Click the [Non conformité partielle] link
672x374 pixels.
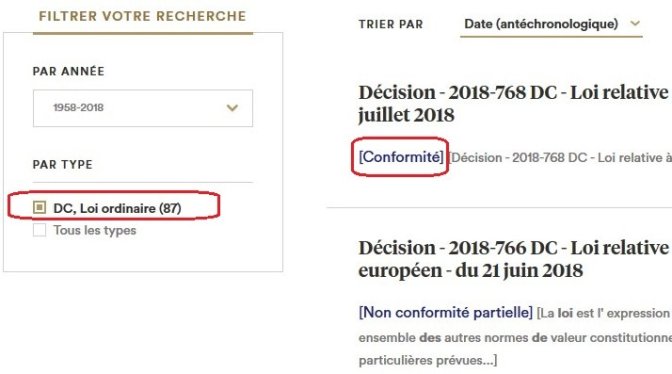point(446,312)
